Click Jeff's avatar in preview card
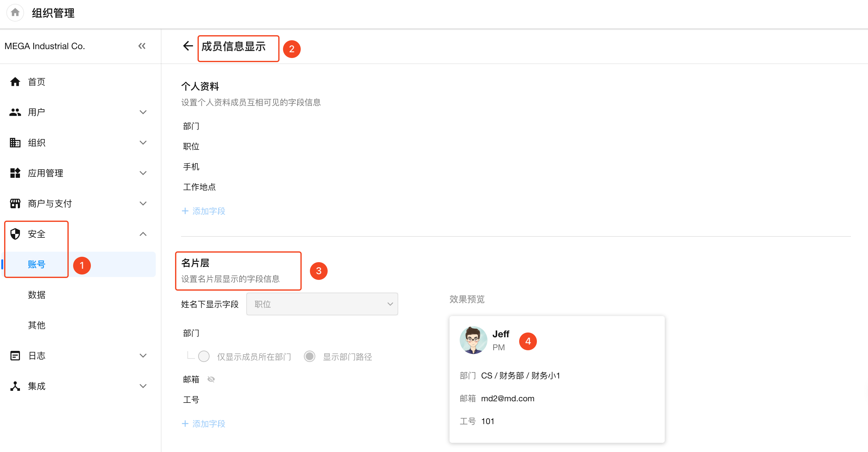The height and width of the screenshot is (452, 868). click(x=473, y=340)
